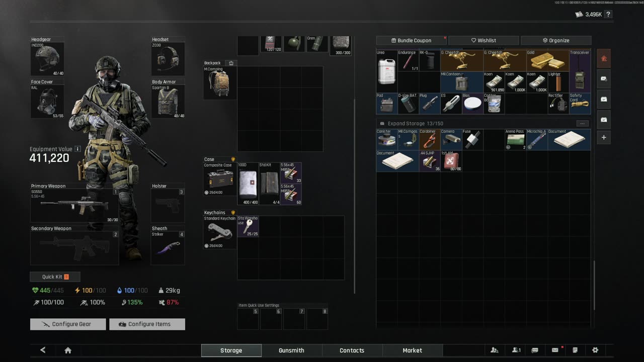This screenshot has width=644, height=362.
Task: Select the 5.56x45 M855 stack of 33
Action: pos(291,173)
